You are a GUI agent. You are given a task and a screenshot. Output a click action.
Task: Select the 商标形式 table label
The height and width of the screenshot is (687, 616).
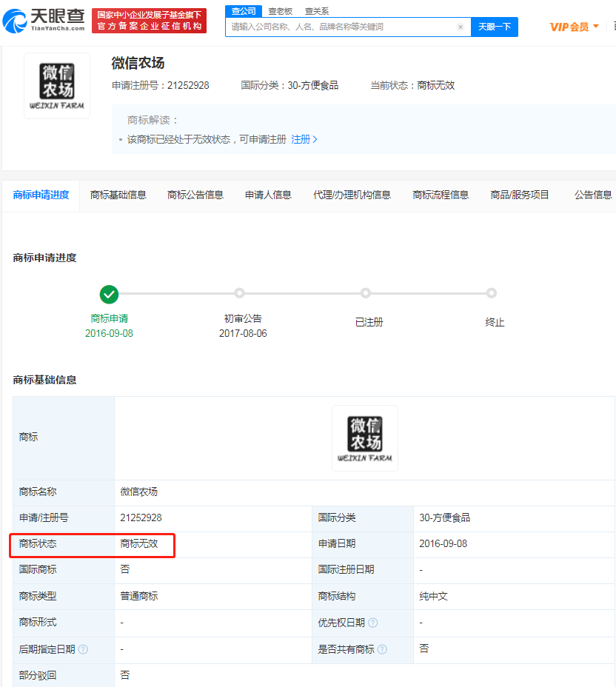(x=38, y=622)
